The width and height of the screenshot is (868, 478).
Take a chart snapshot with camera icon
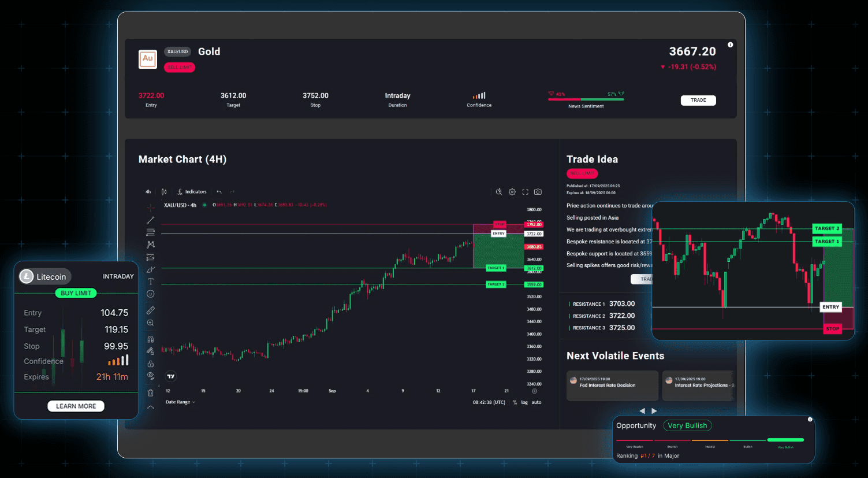(538, 192)
